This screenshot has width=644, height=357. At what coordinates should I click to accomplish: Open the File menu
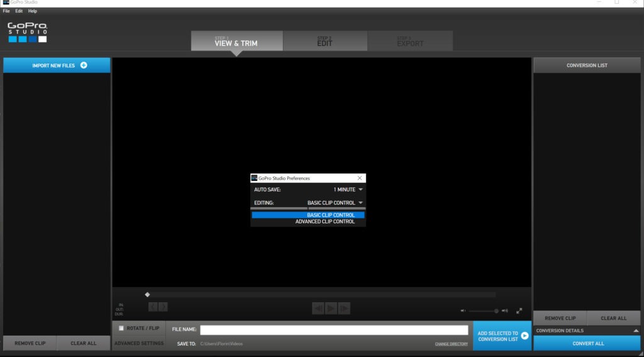click(6, 11)
